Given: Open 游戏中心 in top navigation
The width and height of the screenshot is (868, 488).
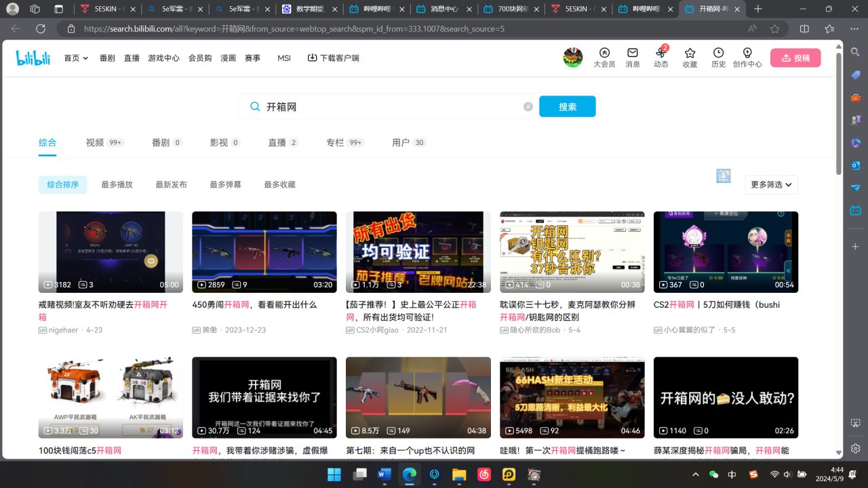Looking at the screenshot, I should pos(164,58).
